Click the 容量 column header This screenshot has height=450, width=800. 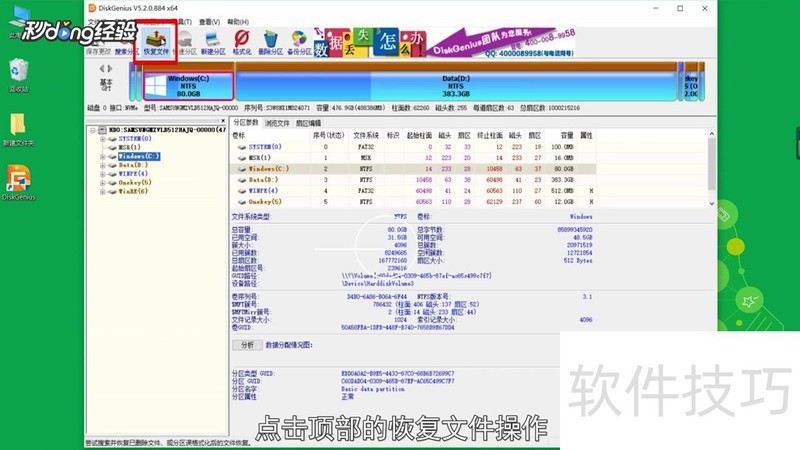coord(567,136)
